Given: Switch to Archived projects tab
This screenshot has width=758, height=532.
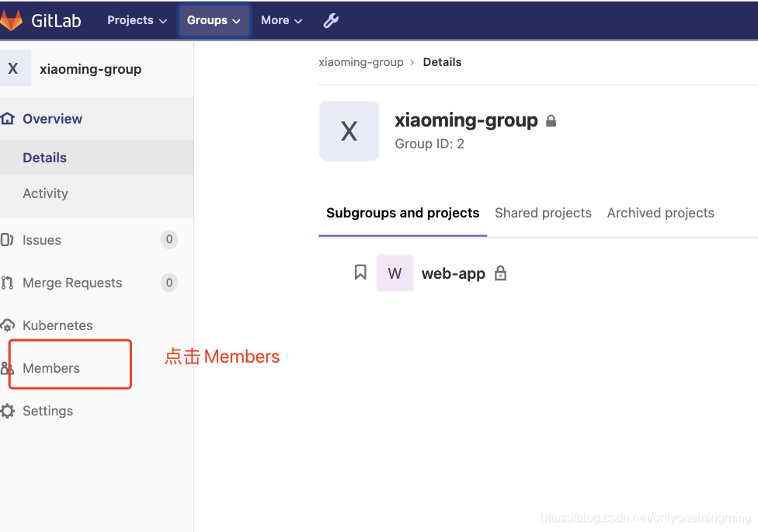Looking at the screenshot, I should pyautogui.click(x=660, y=214).
